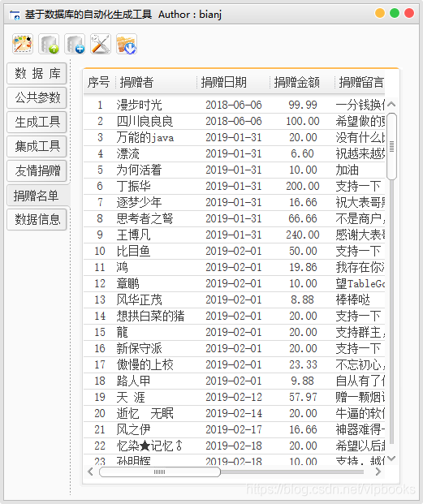Switch to the 数据信息 tab

[x=37, y=219]
